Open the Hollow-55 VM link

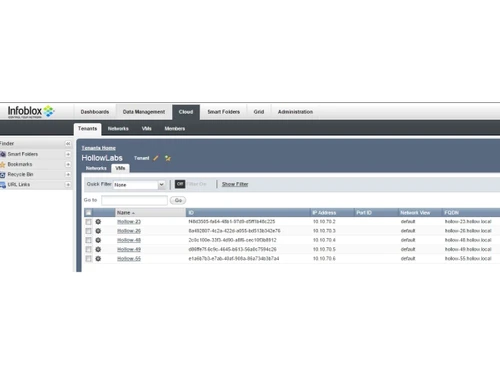click(129, 259)
